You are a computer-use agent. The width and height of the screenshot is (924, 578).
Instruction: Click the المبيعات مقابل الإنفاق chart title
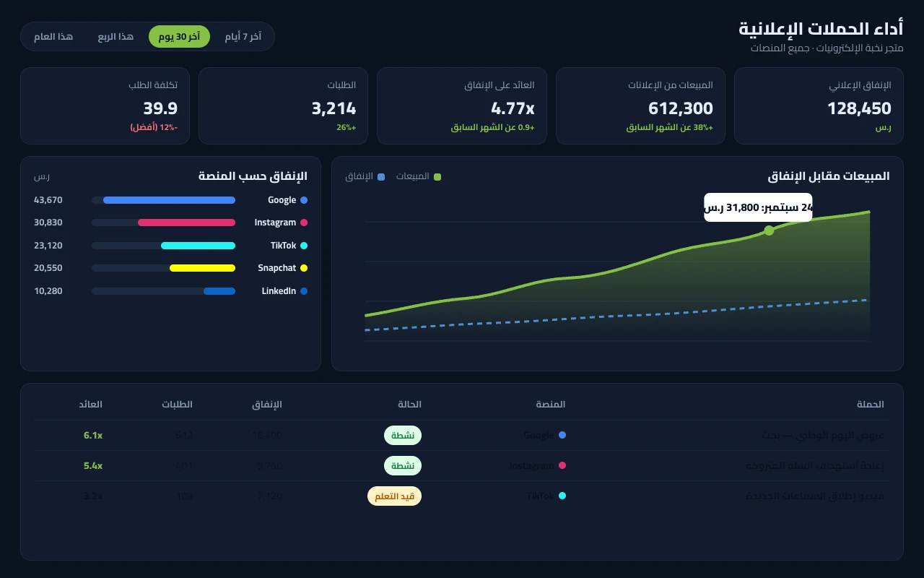(829, 176)
